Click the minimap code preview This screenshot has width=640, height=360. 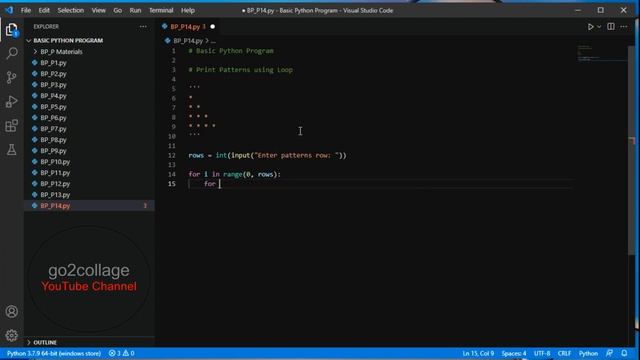tap(601, 53)
